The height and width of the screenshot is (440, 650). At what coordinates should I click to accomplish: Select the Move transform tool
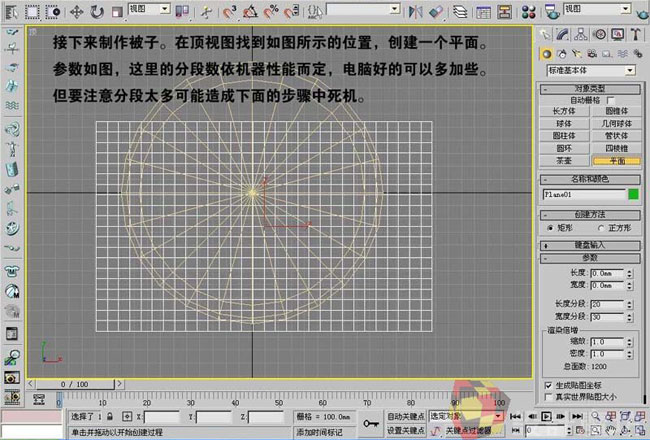click(78, 12)
